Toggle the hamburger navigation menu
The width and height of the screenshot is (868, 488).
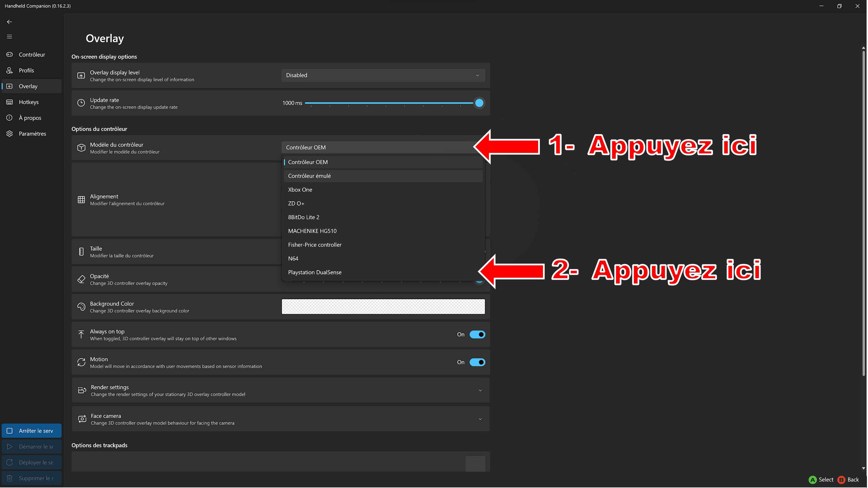pos(9,37)
